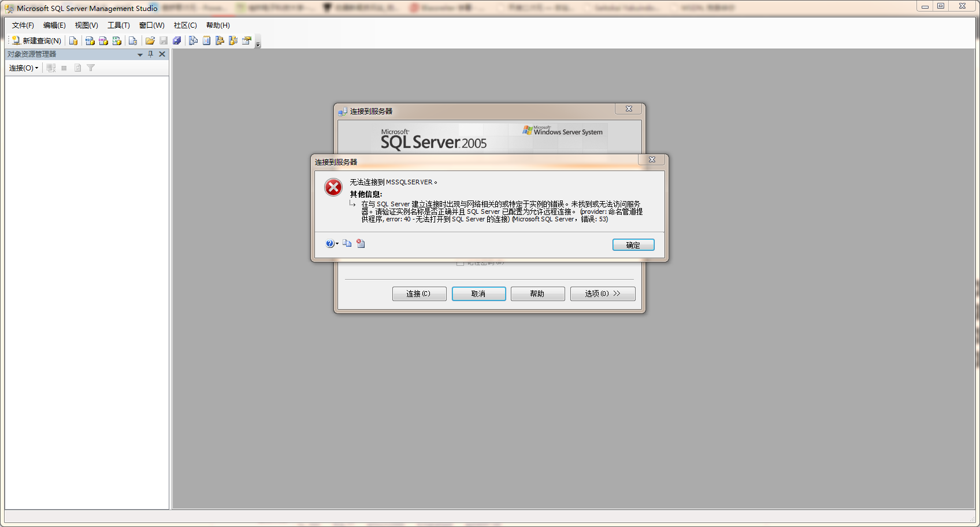980x527 pixels.
Task: Open the 编辑(E) menu
Action: (x=54, y=25)
